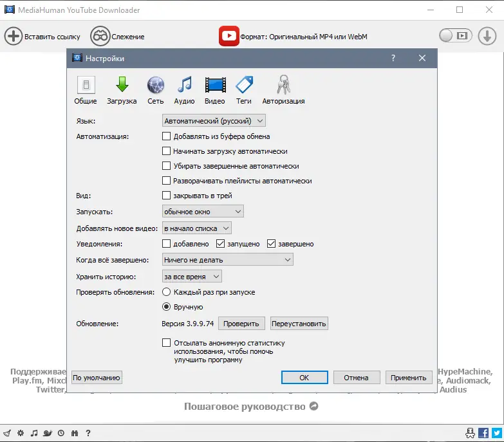The width and height of the screenshot is (504, 442).
Task: Open the Download settings green arrow icon
Action: (x=122, y=84)
